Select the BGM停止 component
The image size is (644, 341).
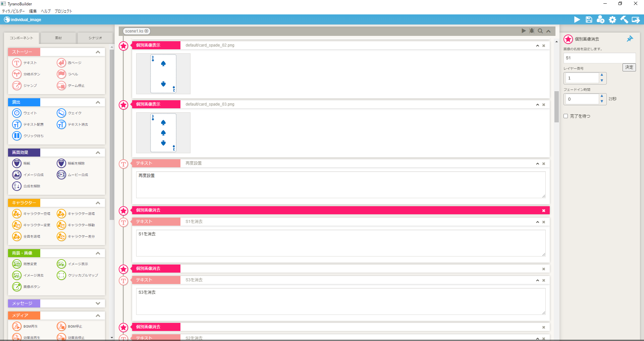click(69, 326)
